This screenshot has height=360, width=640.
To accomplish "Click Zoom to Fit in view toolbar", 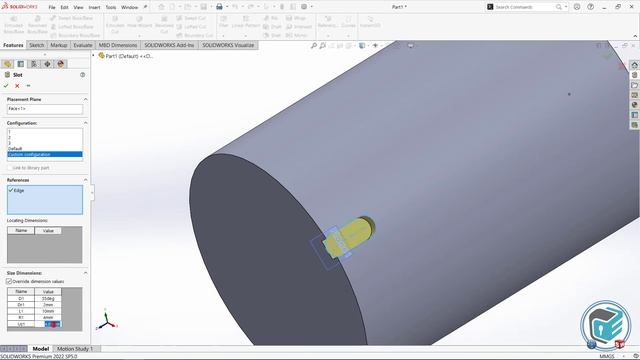I will pyautogui.click(x=313, y=46).
